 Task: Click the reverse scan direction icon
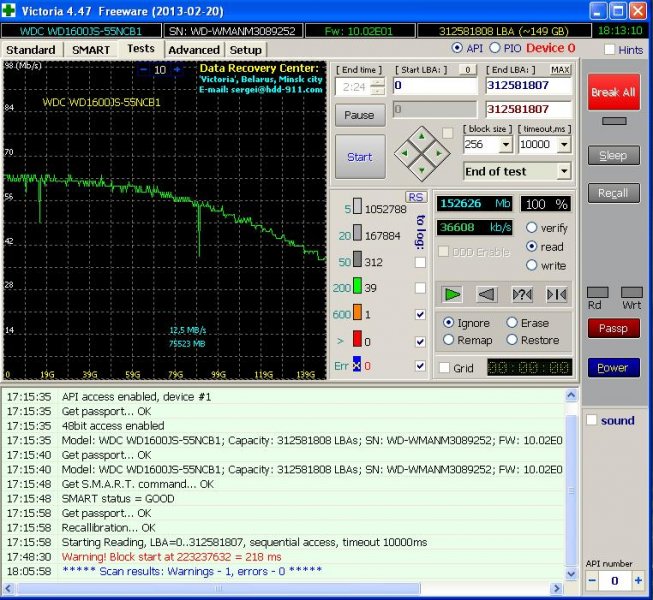tap(486, 294)
